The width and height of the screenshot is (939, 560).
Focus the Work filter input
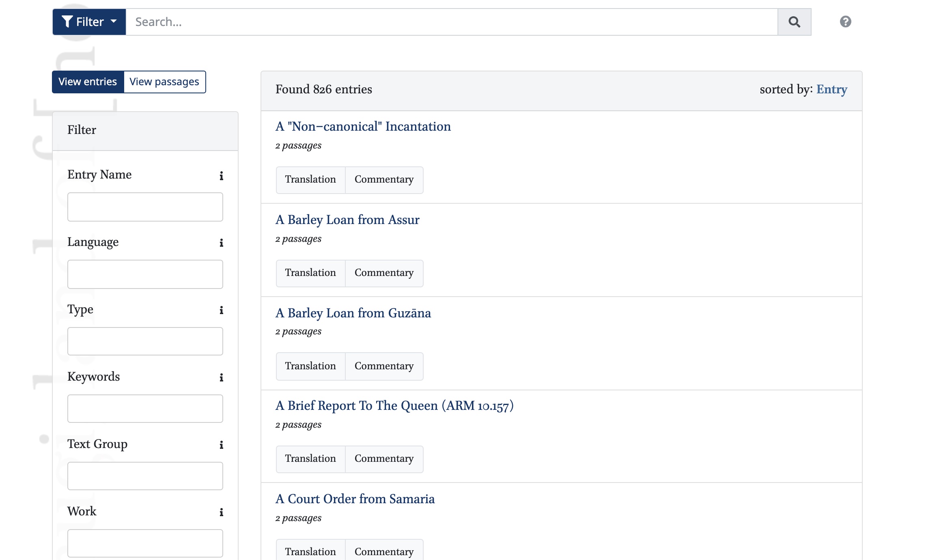(x=145, y=543)
